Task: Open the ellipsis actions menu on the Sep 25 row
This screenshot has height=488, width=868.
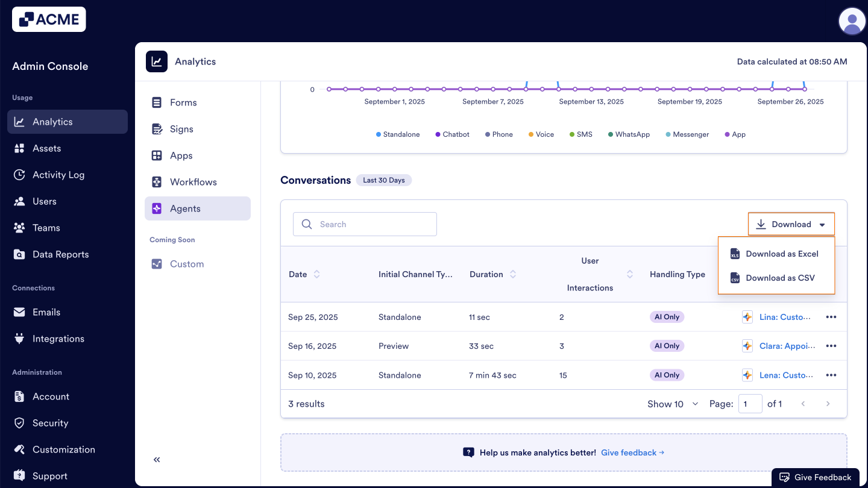Action: tap(831, 317)
